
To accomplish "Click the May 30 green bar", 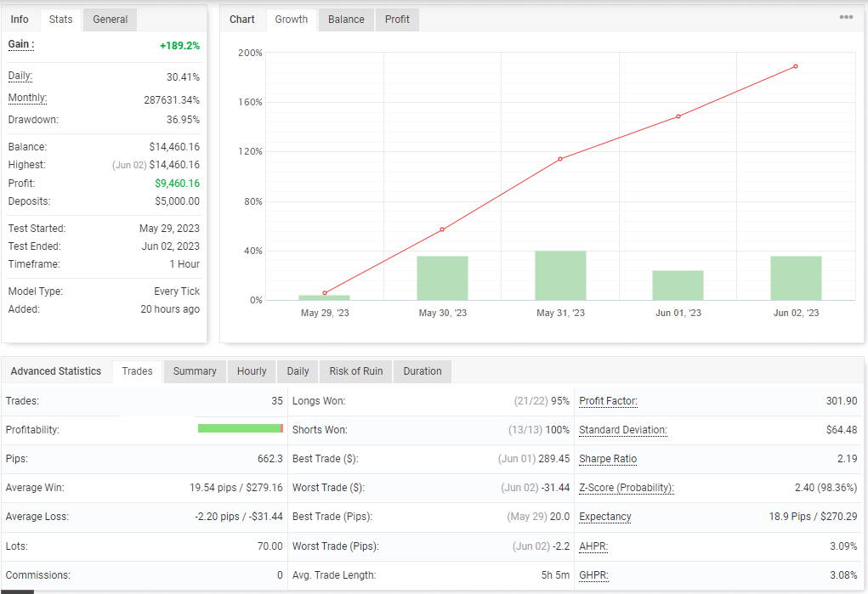I will (442, 278).
